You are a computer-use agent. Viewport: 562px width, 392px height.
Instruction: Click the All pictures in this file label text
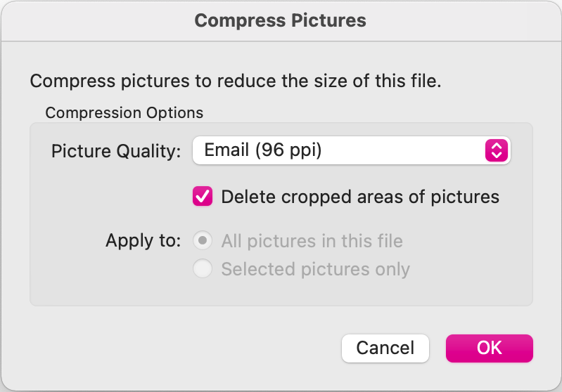312,241
